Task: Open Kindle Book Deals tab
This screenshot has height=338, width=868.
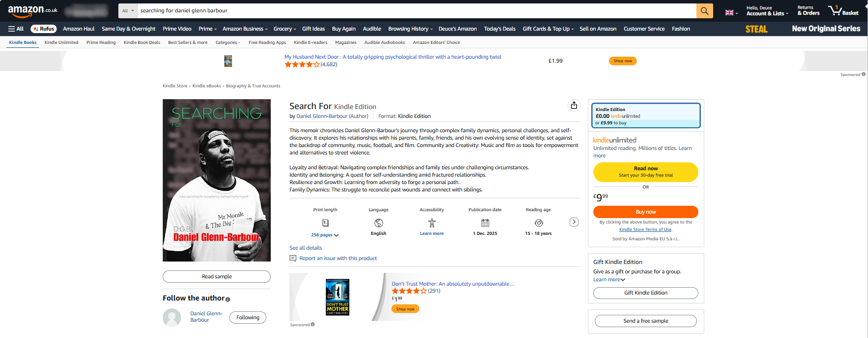Action: tap(142, 42)
